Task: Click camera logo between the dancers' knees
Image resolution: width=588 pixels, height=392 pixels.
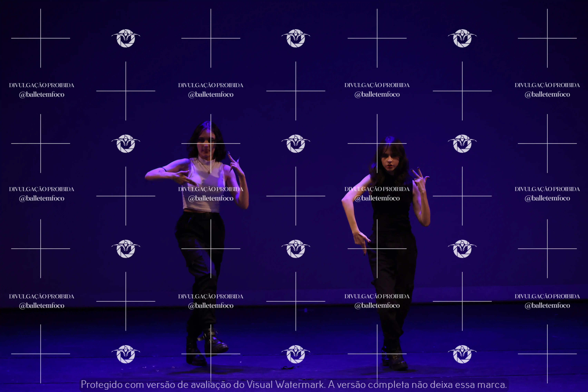Action: [296, 249]
